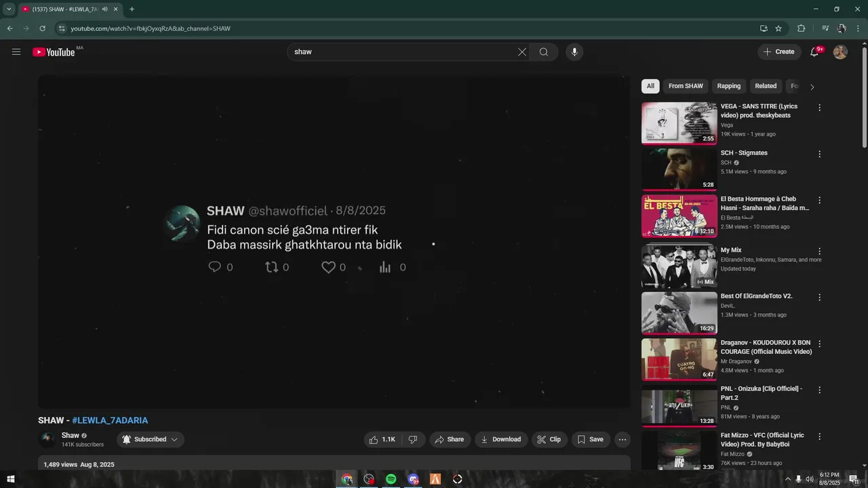This screenshot has width=868, height=488.
Task: Reload the page
Action: tap(42, 28)
